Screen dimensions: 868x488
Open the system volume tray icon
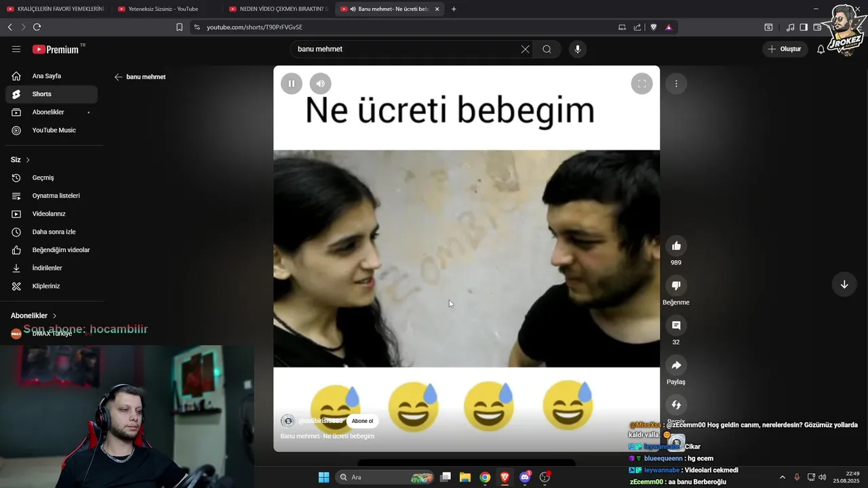click(x=822, y=477)
